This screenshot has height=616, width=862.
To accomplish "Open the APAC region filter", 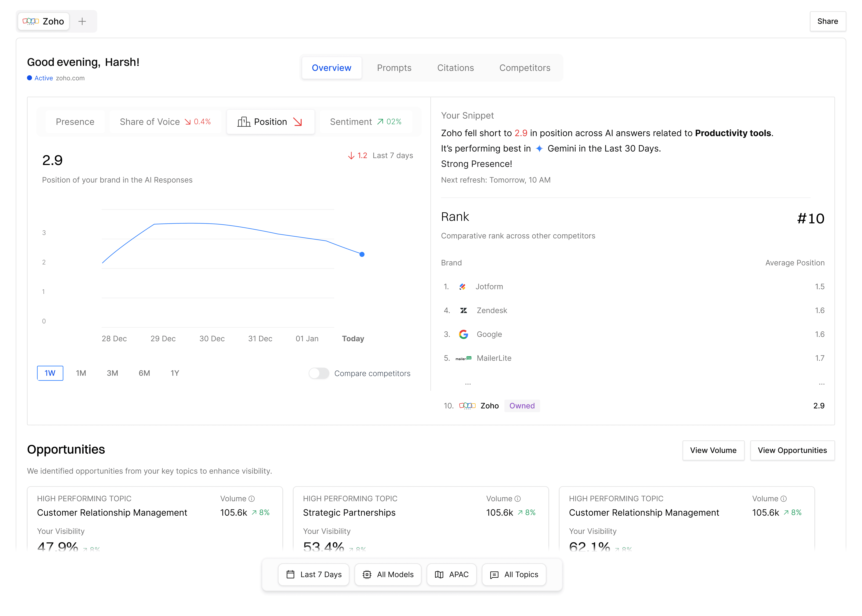I will pyautogui.click(x=452, y=575).
